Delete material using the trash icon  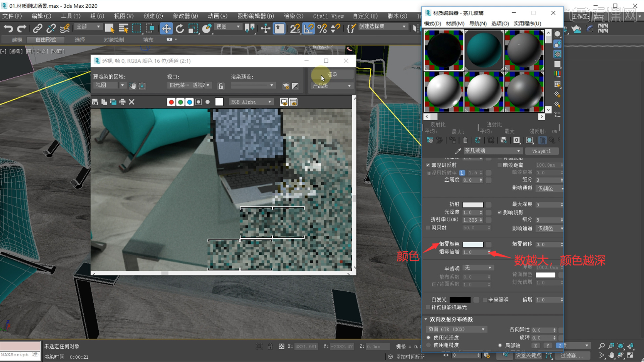point(465,140)
